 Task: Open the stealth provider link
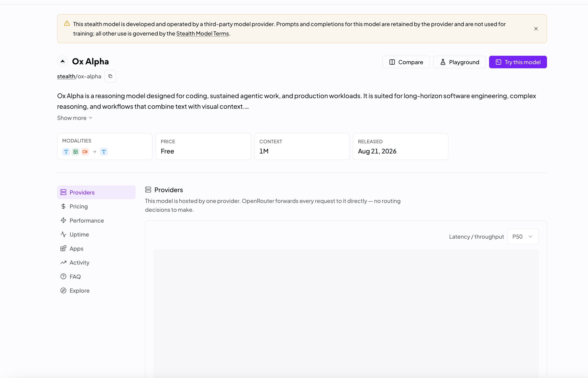pos(66,76)
